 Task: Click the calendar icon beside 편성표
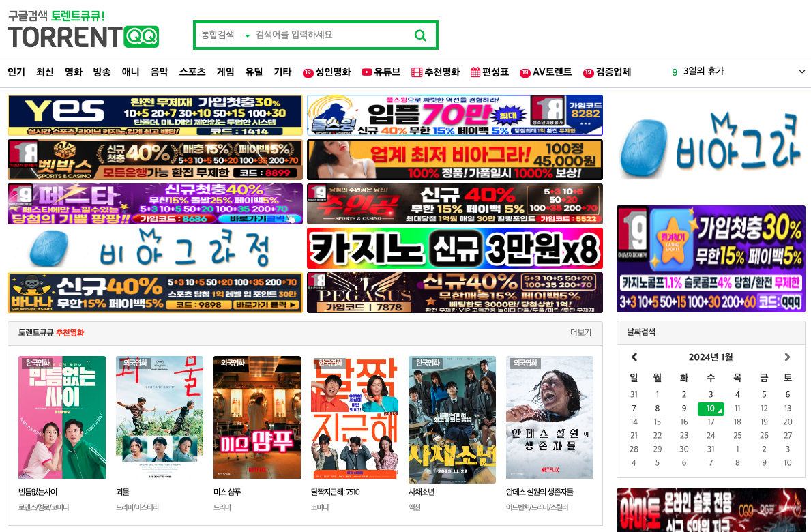tap(475, 72)
